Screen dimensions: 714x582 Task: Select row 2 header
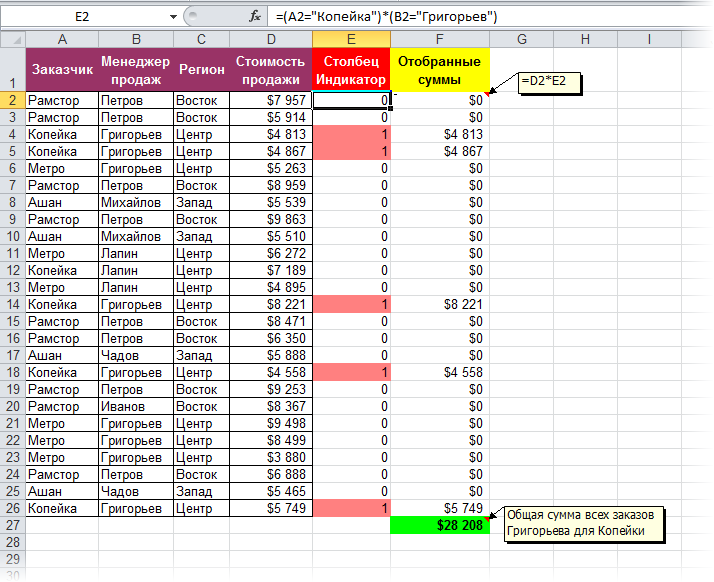[x=13, y=100]
